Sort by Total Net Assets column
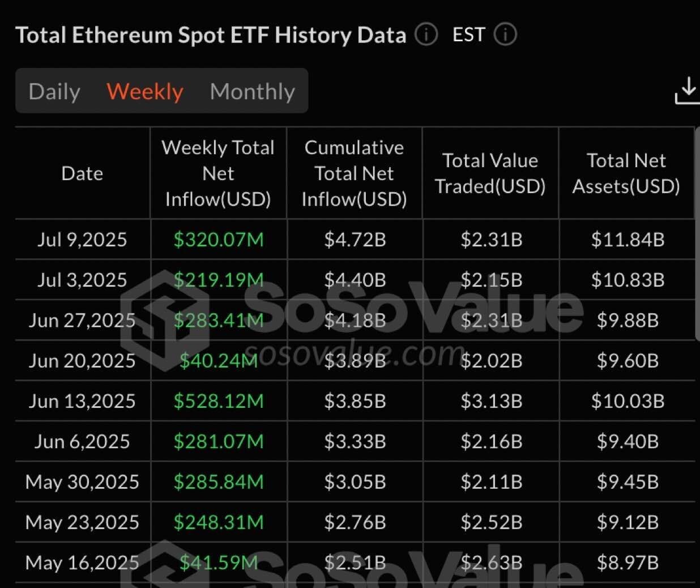Viewport: 700px width, 588px height. pos(626,173)
